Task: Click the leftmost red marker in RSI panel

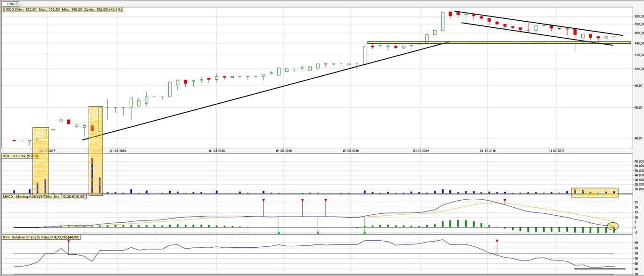Action: click(69, 241)
